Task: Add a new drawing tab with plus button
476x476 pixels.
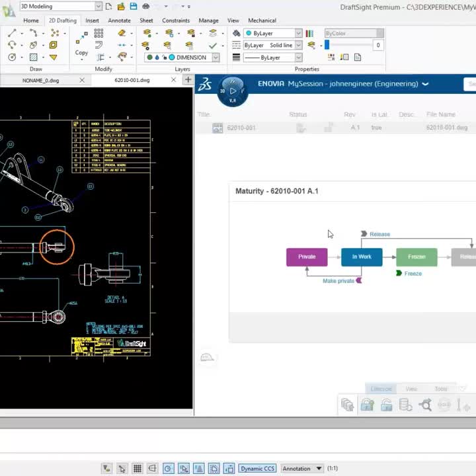Action: tap(188, 80)
